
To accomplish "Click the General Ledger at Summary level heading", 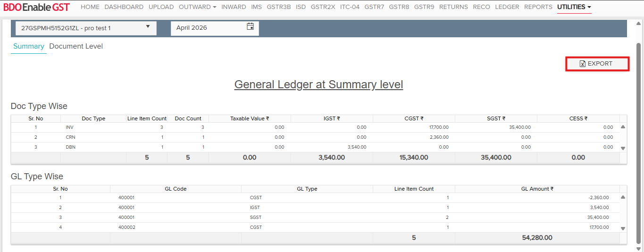I will (x=318, y=85).
